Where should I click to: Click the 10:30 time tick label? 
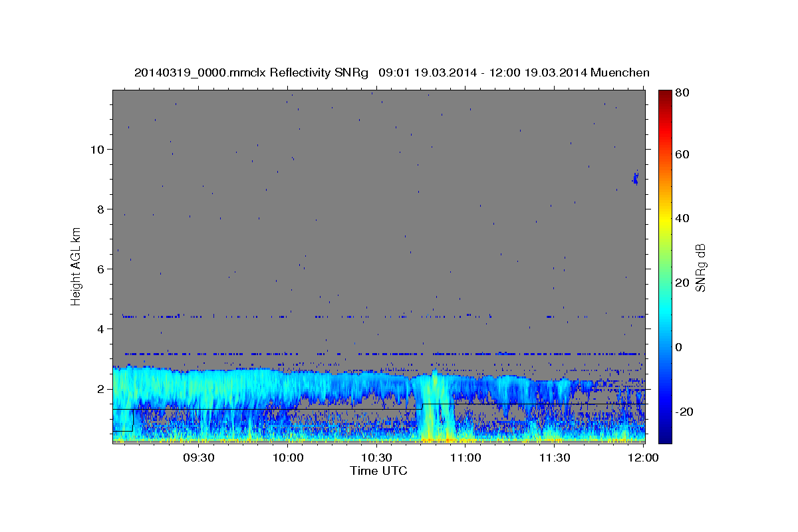[376, 458]
